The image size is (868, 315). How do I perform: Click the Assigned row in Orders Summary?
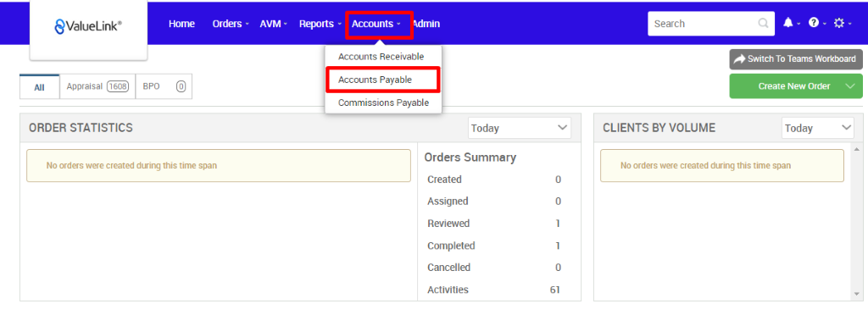tap(494, 202)
